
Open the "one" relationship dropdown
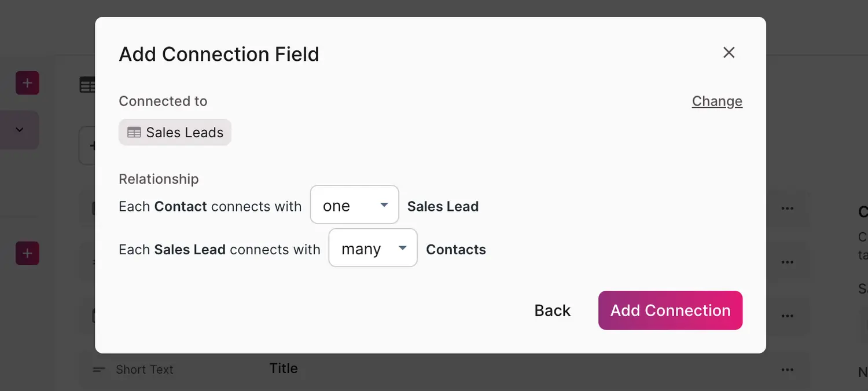tap(354, 205)
